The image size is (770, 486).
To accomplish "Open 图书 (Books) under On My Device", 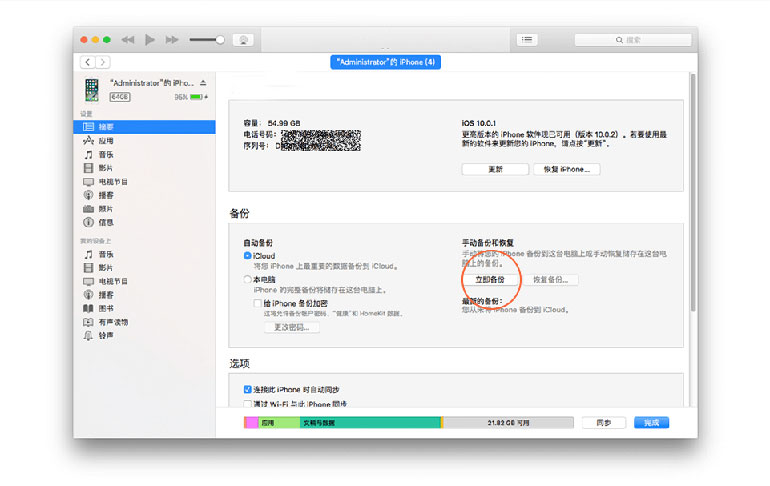I will tap(89, 309).
